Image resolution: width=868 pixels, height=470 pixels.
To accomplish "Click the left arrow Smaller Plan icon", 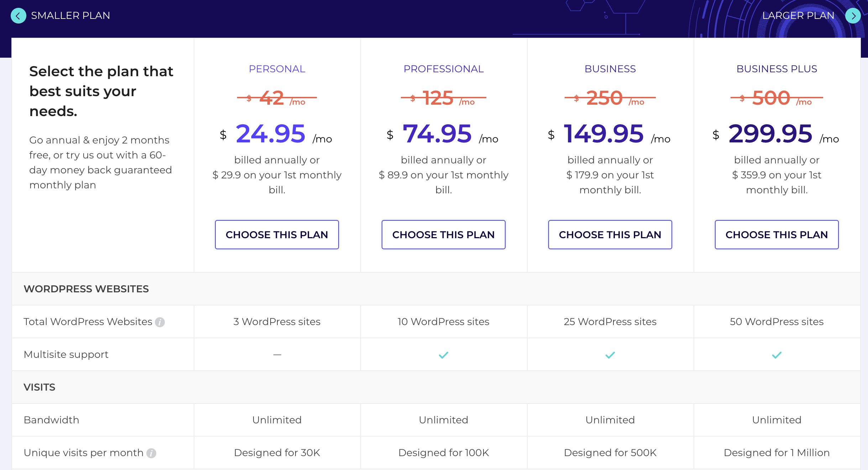I will point(18,16).
